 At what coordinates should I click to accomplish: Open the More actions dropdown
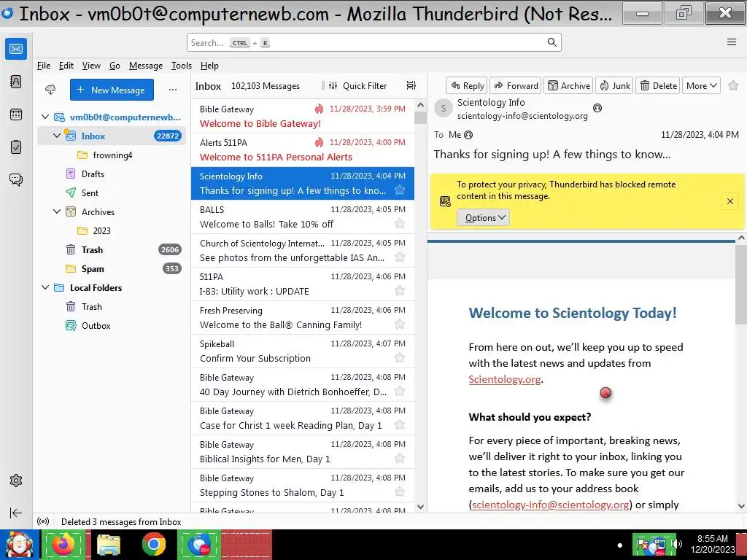tap(701, 86)
